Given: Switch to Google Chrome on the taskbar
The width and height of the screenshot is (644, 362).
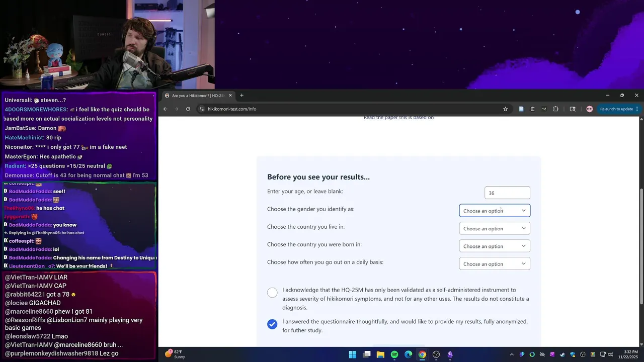Looking at the screenshot, I should tap(422, 354).
